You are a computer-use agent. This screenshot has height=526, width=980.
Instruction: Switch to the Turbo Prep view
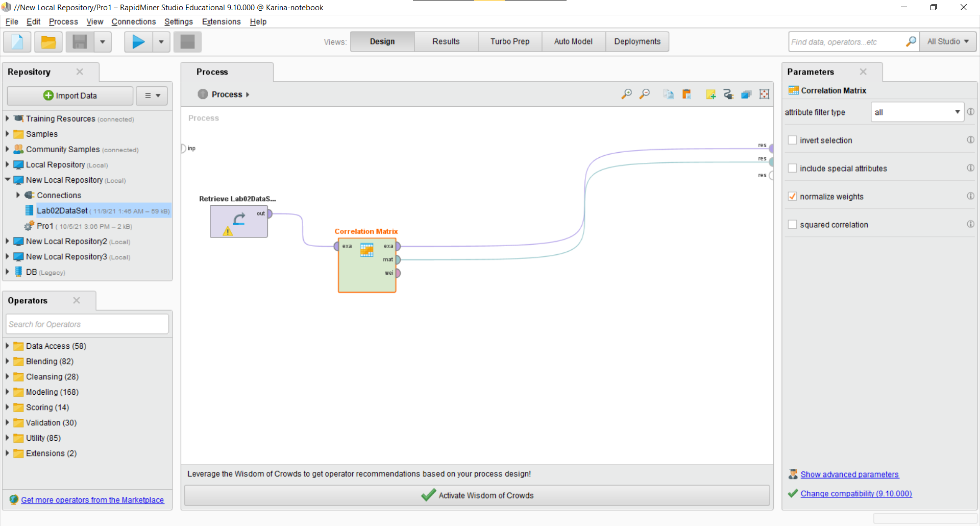510,41
